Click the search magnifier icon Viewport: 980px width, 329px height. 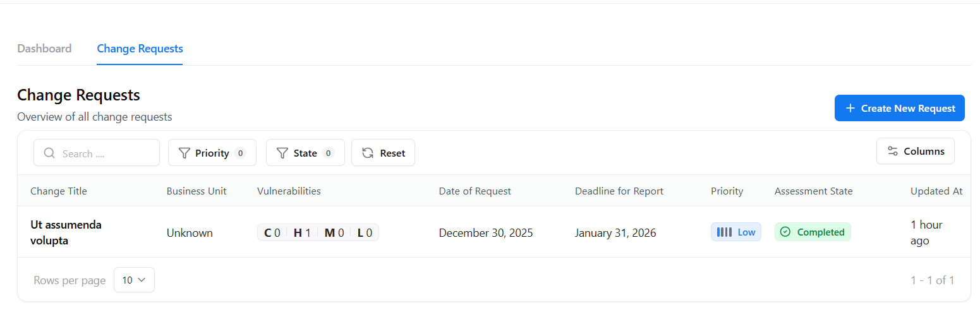(x=49, y=153)
